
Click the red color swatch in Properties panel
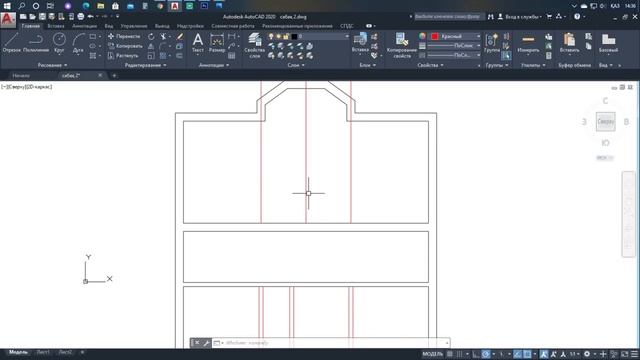[x=434, y=36]
